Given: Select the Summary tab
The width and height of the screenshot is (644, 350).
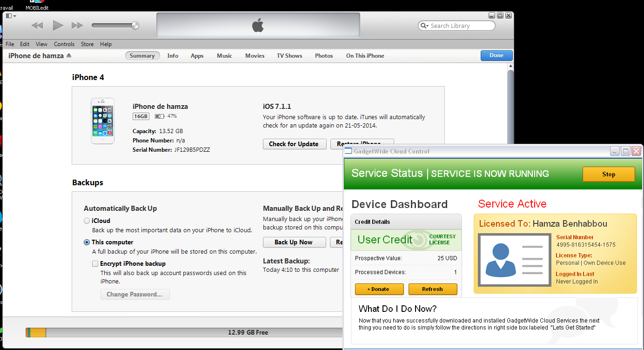Looking at the screenshot, I should [x=142, y=56].
